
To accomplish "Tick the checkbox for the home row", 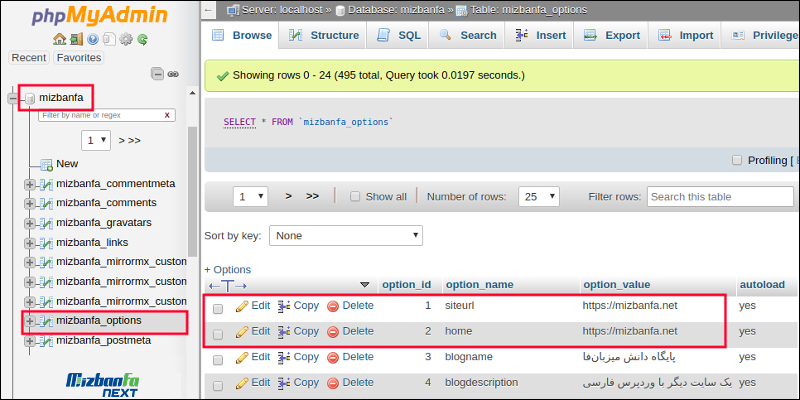I will (218, 334).
